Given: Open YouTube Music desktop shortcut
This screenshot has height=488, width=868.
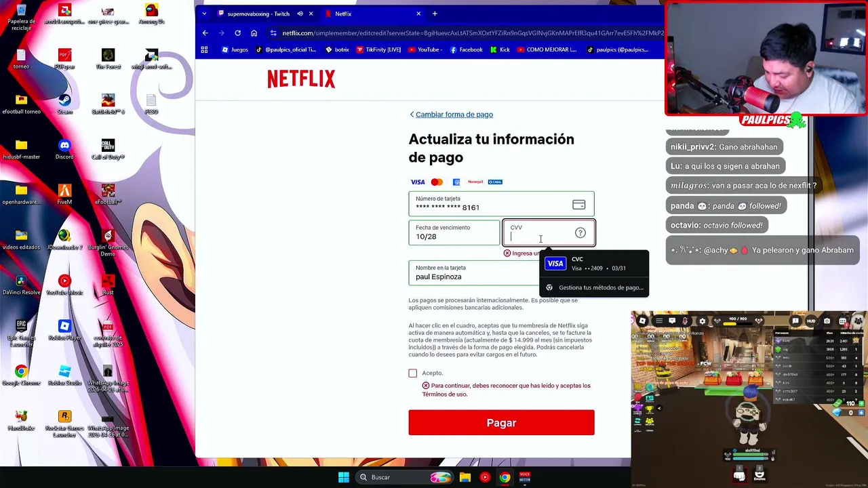Looking at the screenshot, I should pyautogui.click(x=64, y=285).
